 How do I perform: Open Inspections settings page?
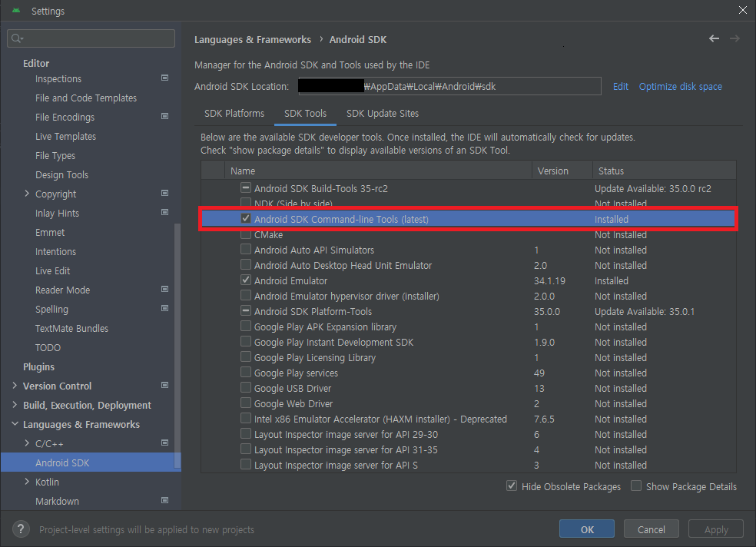(58, 78)
